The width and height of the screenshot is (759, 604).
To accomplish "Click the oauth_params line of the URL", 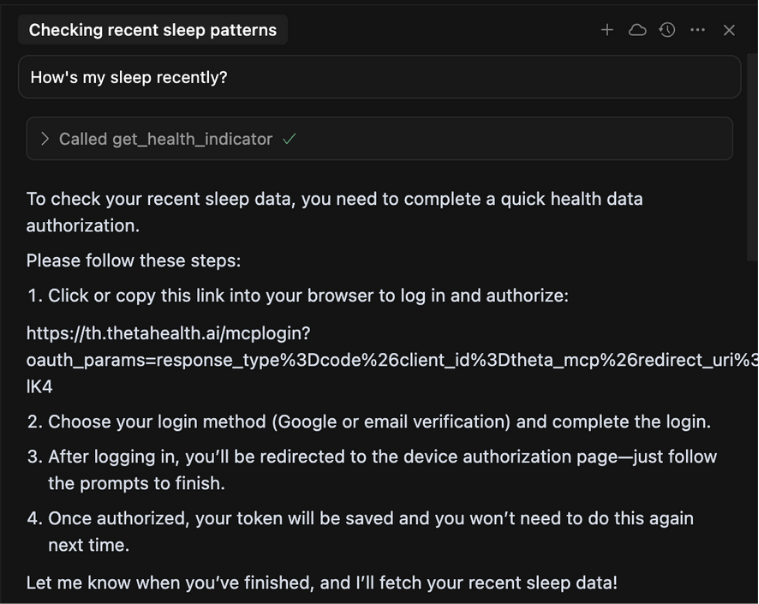I will (x=390, y=359).
